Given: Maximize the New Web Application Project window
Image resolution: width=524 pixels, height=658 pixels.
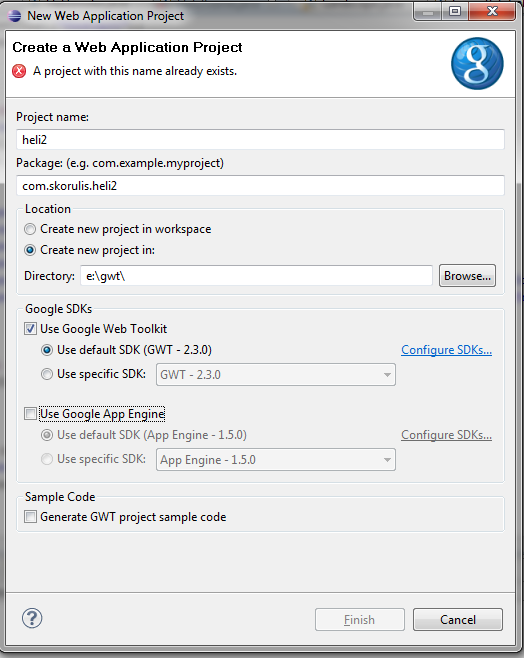Looking at the screenshot, I should point(455,11).
